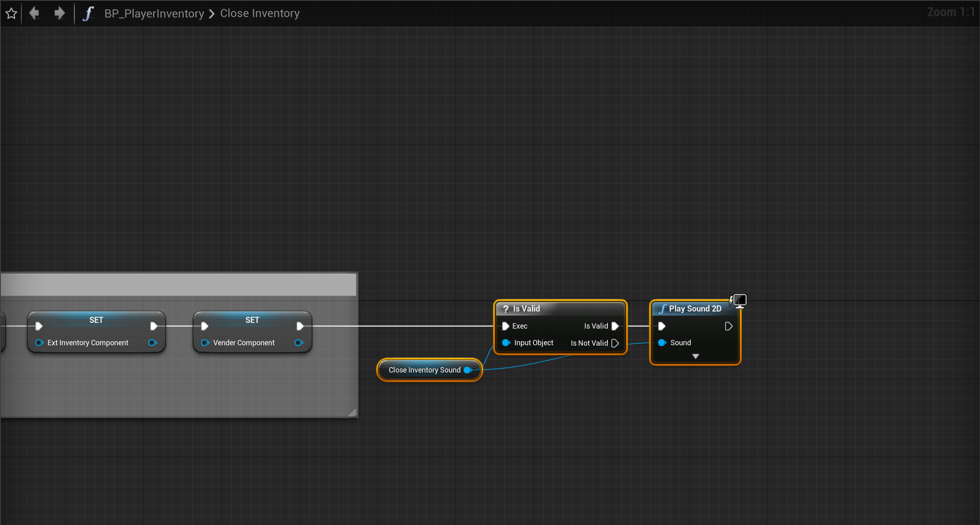Click the Input Object pin on Is Valid

(x=506, y=343)
